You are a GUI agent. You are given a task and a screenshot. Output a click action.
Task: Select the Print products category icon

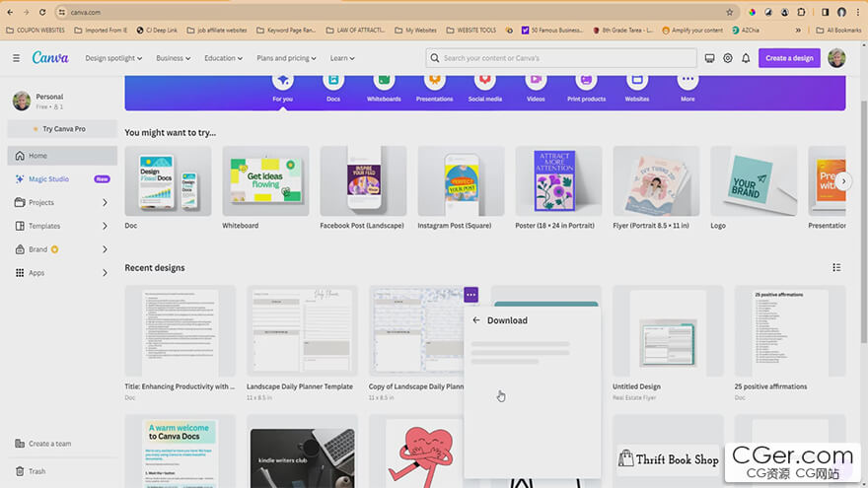[586, 81]
